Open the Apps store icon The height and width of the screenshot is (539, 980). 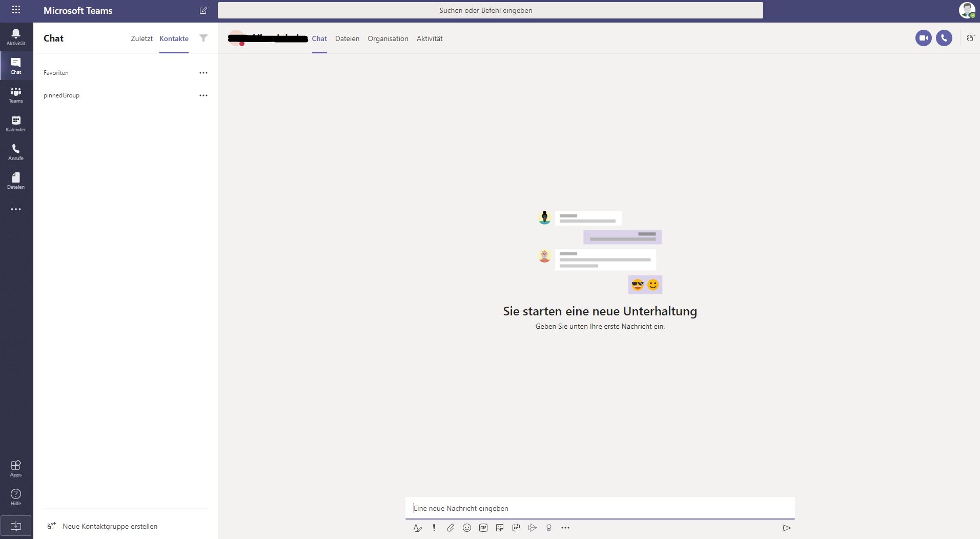click(x=16, y=468)
